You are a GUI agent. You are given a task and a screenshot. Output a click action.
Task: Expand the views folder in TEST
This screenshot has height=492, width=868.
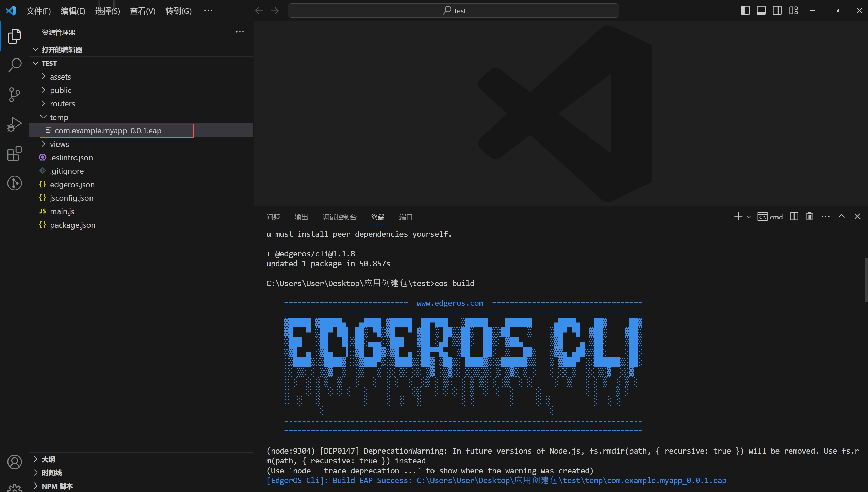(x=59, y=143)
